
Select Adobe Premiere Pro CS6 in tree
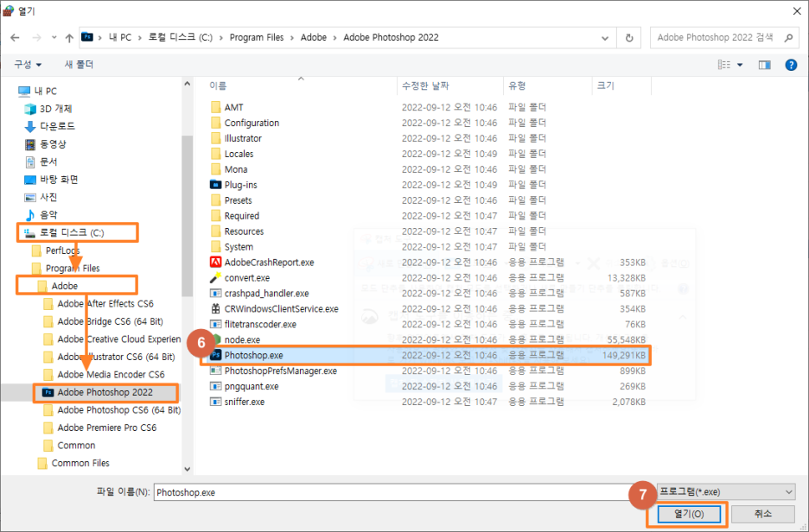pos(100,427)
